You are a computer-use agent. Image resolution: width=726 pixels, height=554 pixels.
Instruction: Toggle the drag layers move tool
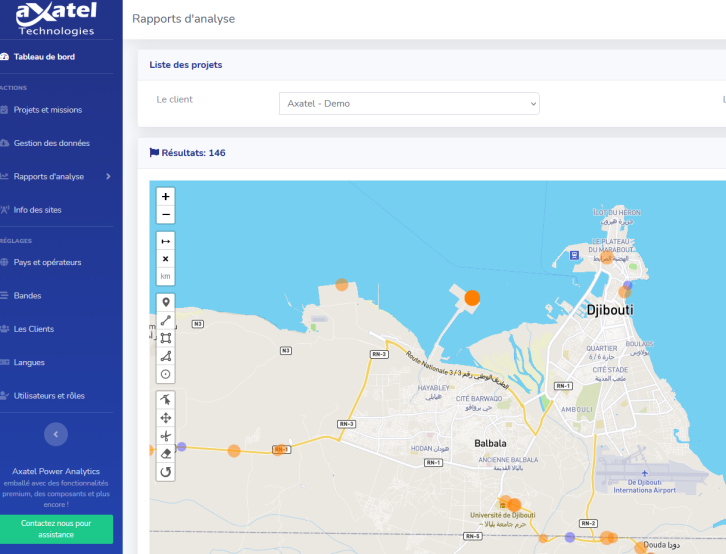tap(166, 417)
